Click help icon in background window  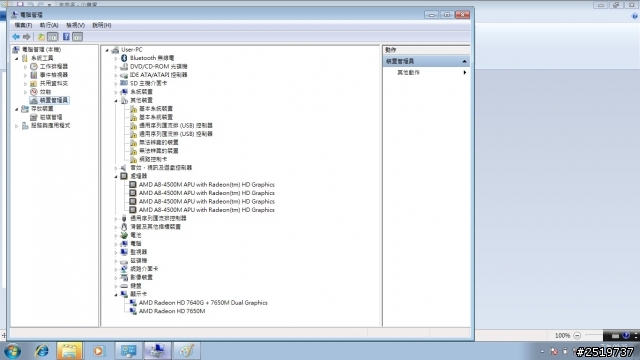pyautogui.click(x=634, y=16)
